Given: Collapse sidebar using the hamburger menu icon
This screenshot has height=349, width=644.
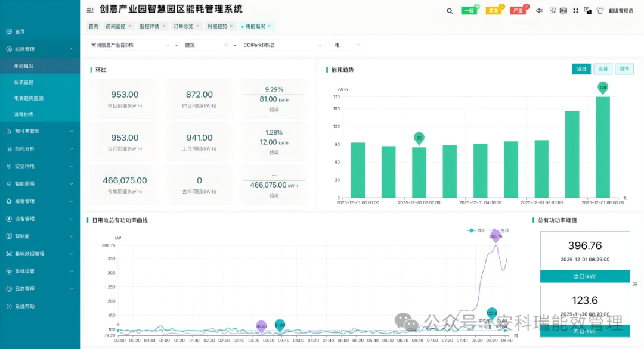Looking at the screenshot, I should (x=90, y=10).
